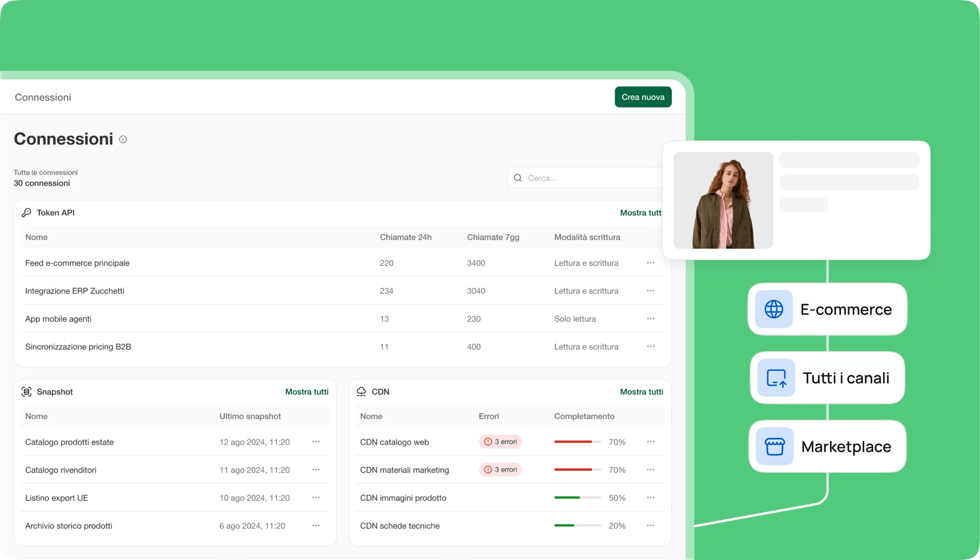Open options menu for Catalogo rivenditori
This screenshot has height=560, width=980.
(316, 470)
